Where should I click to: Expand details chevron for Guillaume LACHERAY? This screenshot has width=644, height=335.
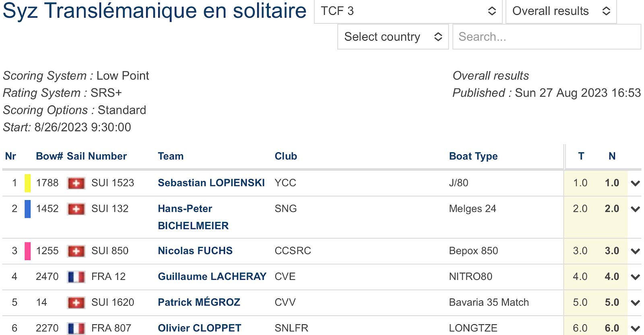click(636, 277)
